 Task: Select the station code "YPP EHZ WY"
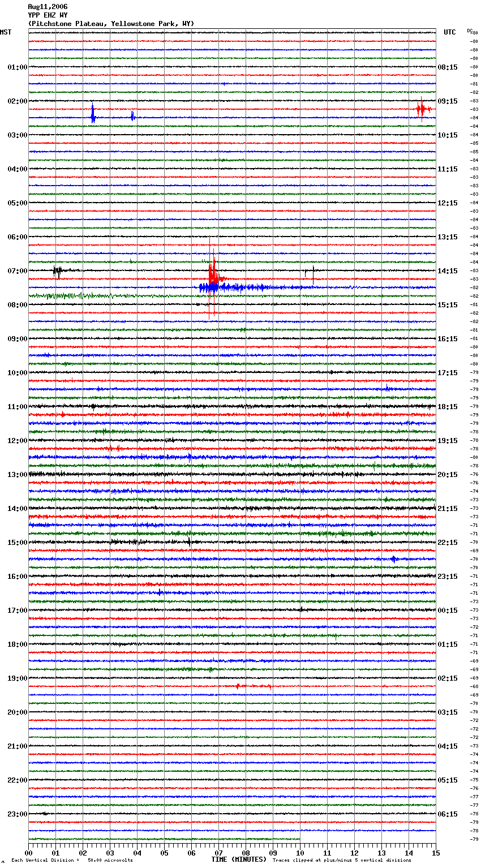click(48, 15)
